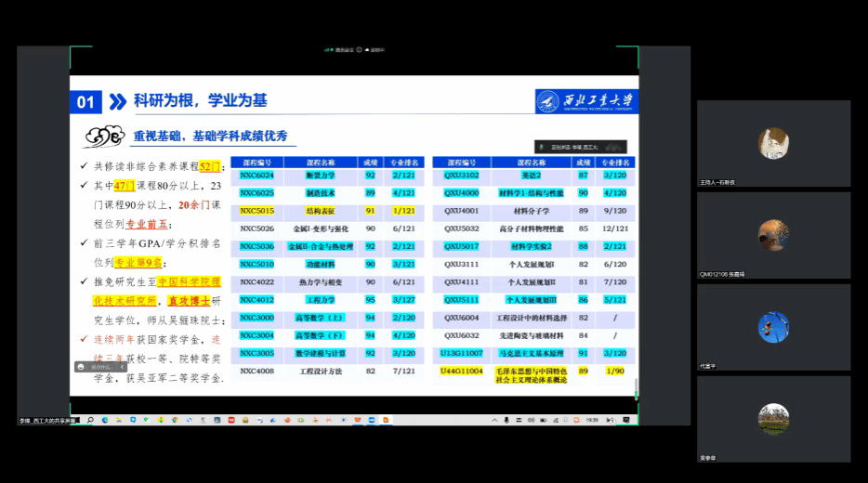Click the blue 01 section badge

[85, 101]
